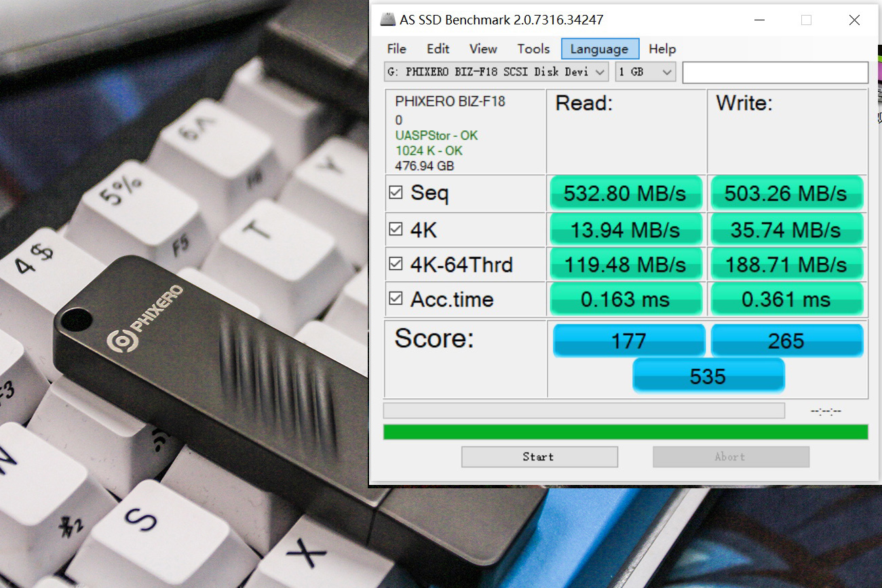Toggle the 4K test checkbox
The width and height of the screenshot is (882, 588).
click(x=396, y=229)
